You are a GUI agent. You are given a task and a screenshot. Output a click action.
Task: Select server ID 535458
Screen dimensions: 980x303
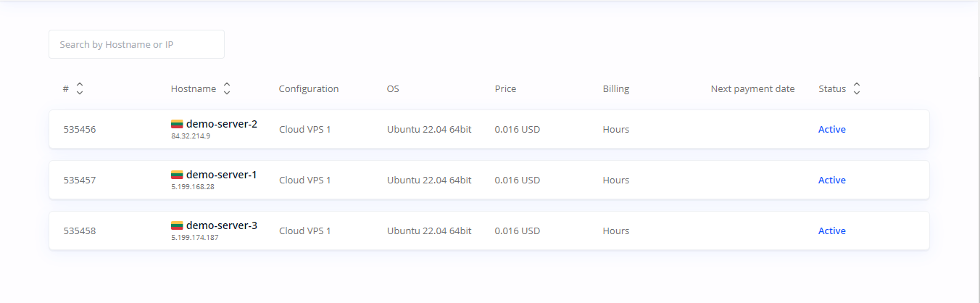click(80, 231)
